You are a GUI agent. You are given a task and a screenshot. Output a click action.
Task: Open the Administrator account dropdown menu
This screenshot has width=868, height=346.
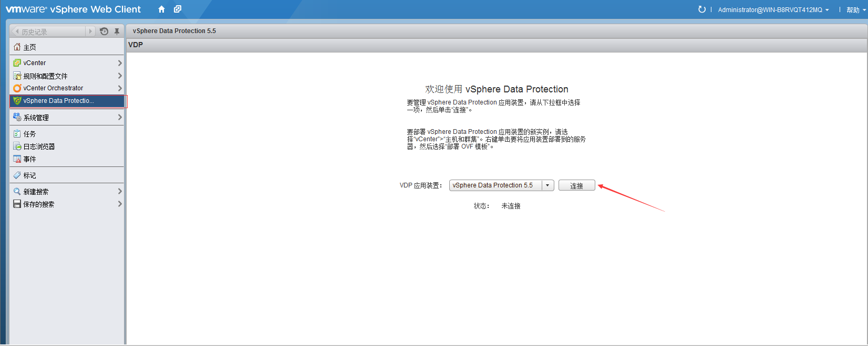pyautogui.click(x=773, y=10)
